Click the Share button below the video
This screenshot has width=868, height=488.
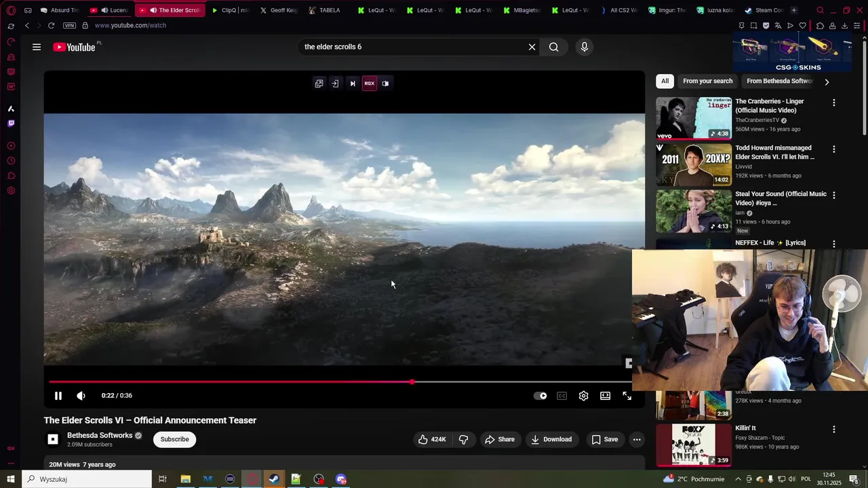coord(499,439)
